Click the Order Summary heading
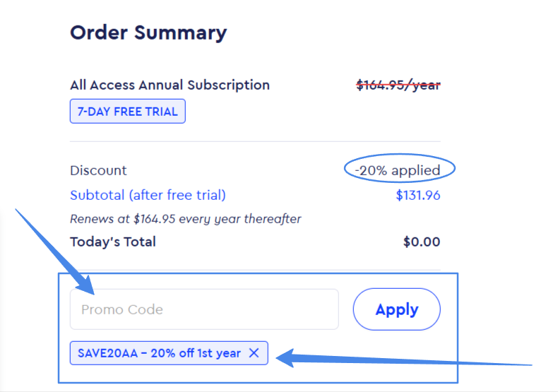Image resolution: width=558 pixels, height=392 pixels. 148,32
